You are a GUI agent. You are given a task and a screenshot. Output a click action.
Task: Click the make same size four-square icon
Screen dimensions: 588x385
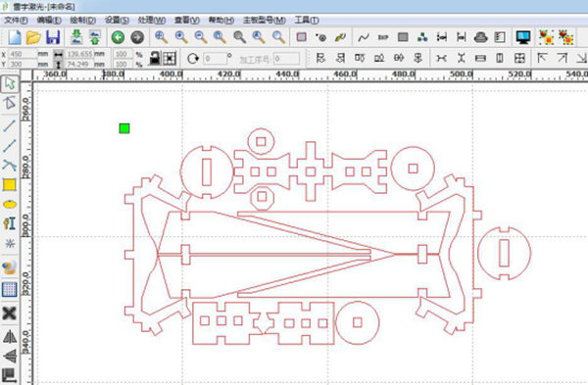(x=519, y=58)
